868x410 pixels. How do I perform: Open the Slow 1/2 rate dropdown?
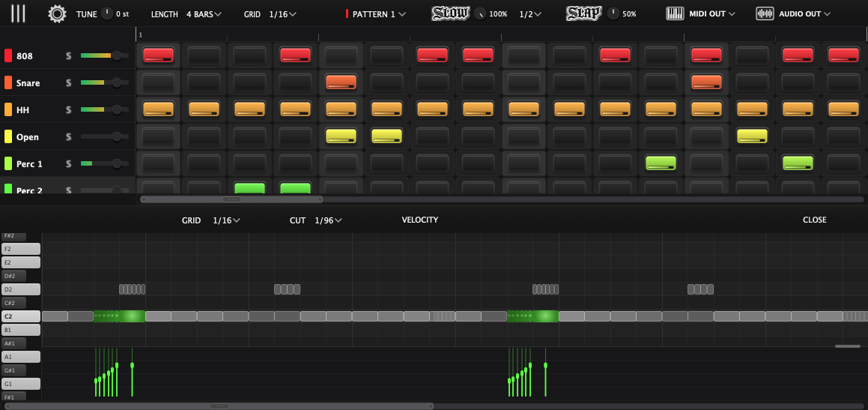click(x=529, y=14)
